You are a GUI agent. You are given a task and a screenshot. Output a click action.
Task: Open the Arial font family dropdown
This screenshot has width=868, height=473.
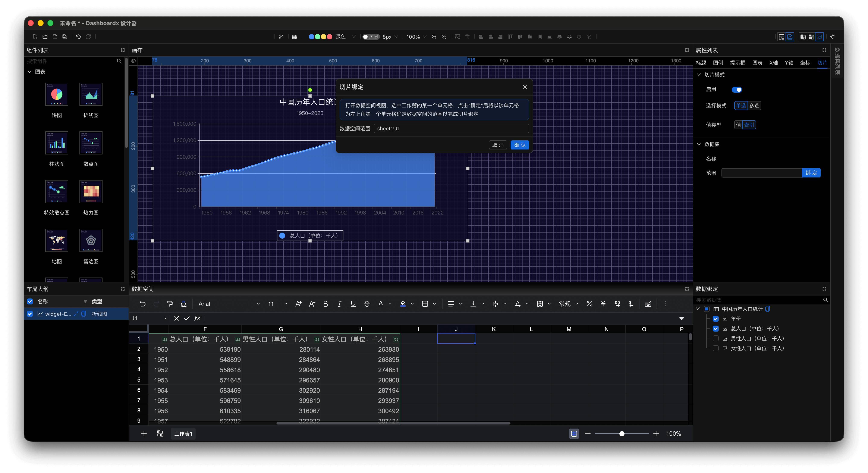coord(229,304)
